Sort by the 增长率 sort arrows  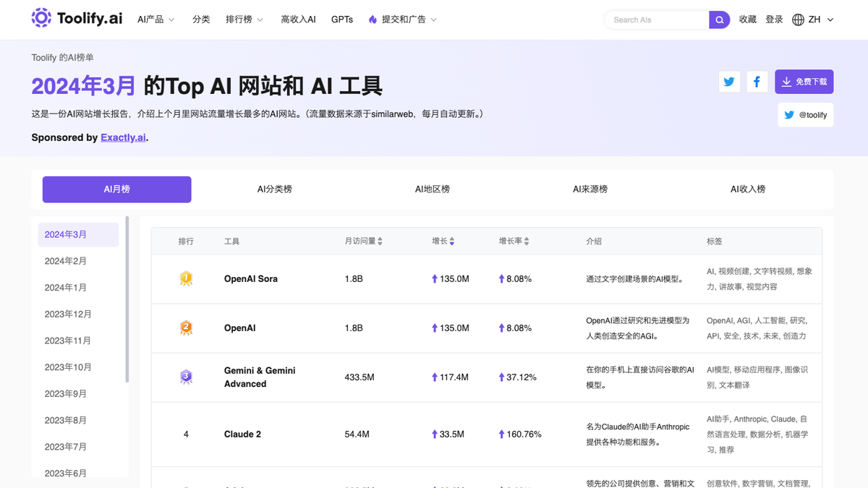tap(527, 241)
